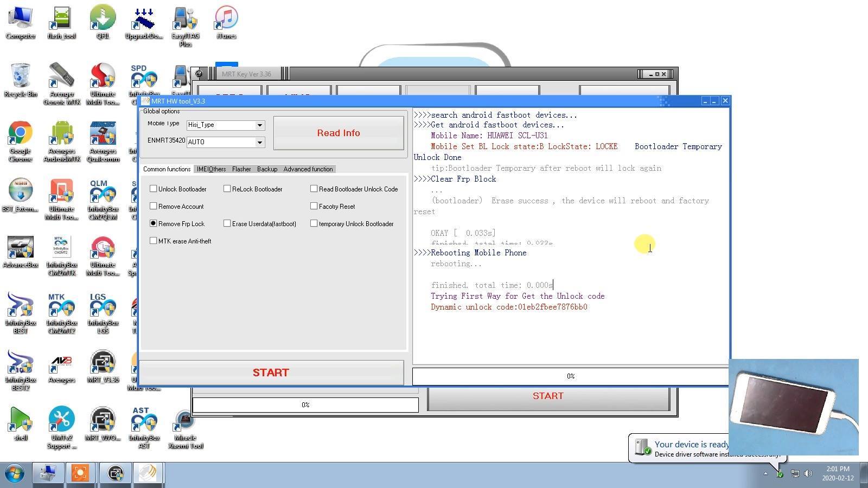This screenshot has height=488, width=868.
Task: Open the Computer desktop icon
Action: click(21, 22)
